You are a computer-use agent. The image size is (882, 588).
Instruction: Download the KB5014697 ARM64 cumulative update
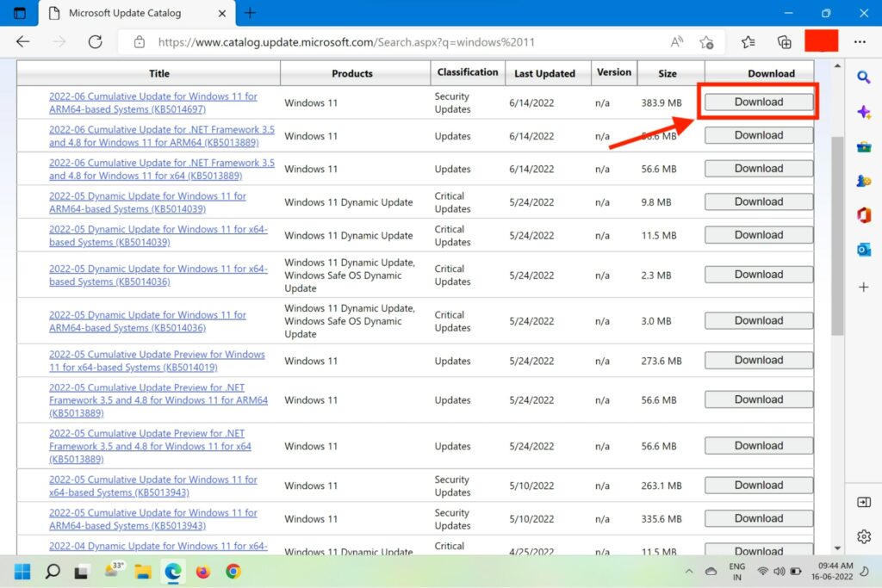pos(758,102)
